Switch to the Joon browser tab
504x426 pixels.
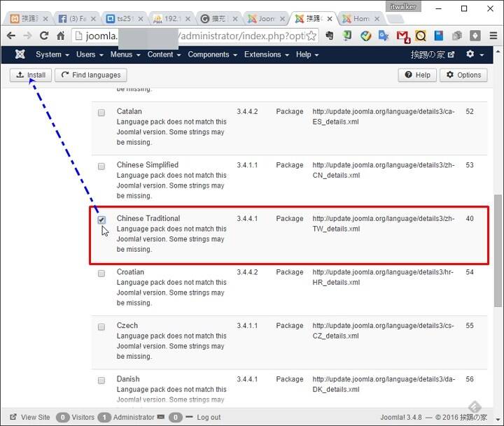click(265, 19)
